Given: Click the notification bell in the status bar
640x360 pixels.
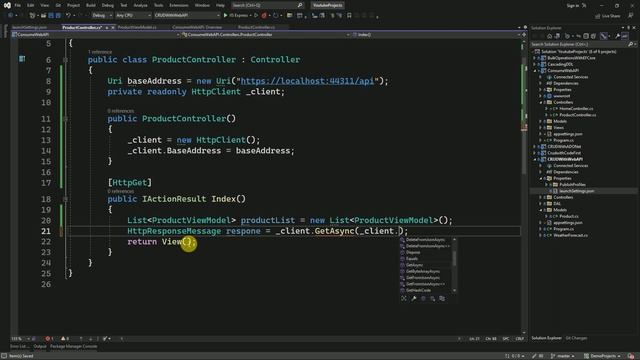Looking at the screenshot, I should [631, 356].
